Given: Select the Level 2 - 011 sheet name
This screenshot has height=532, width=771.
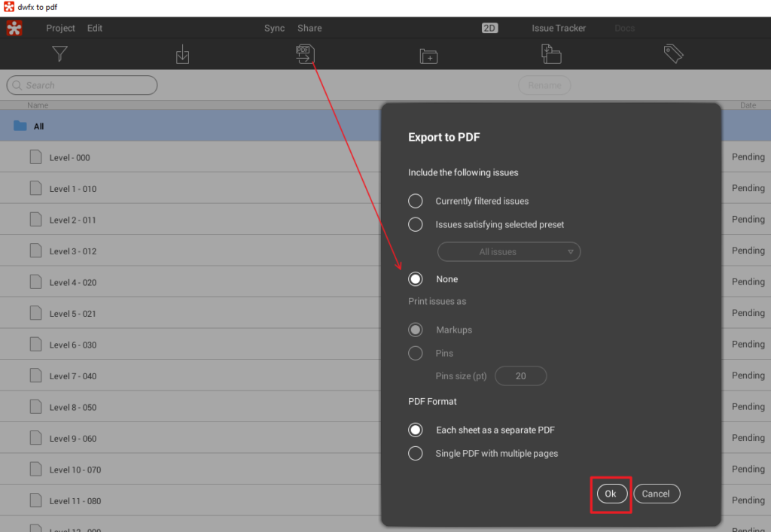Looking at the screenshot, I should [72, 220].
